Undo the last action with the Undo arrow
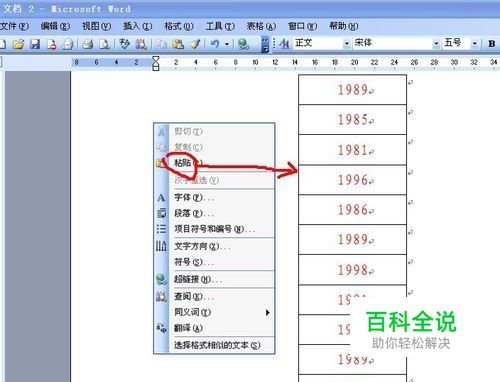 pos(215,44)
